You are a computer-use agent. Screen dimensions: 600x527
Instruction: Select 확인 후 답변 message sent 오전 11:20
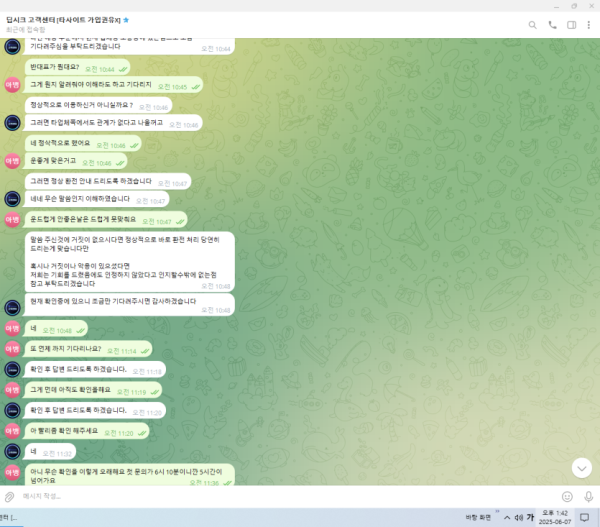click(95, 411)
